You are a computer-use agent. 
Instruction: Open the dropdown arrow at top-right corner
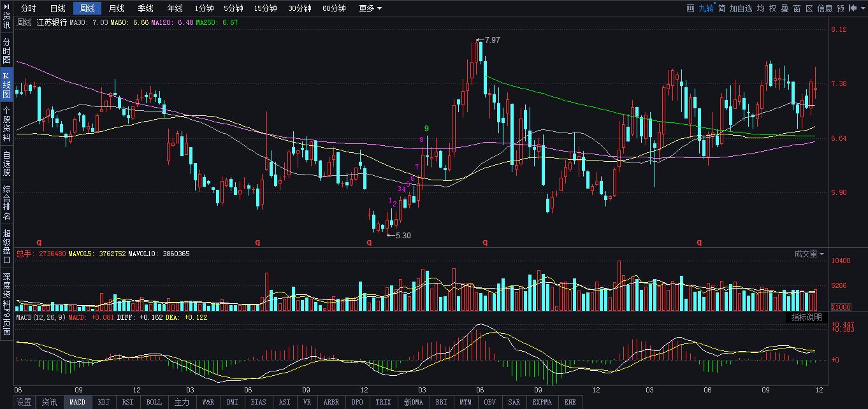point(862,8)
